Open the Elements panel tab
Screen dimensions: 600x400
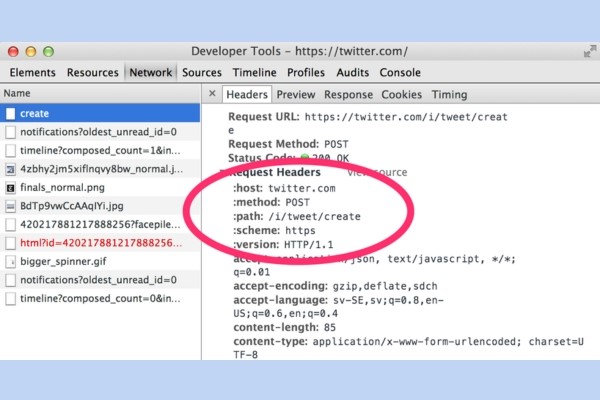[x=33, y=72]
